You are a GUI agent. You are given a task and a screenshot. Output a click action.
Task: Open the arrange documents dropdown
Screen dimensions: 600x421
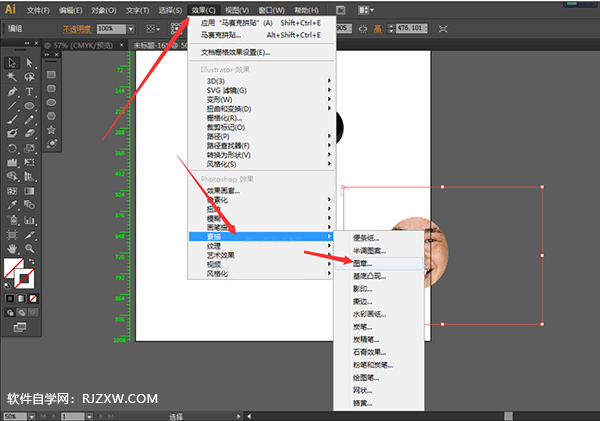click(x=366, y=10)
